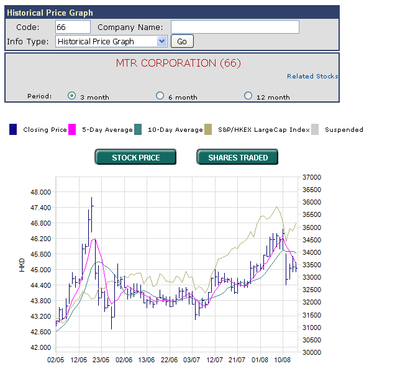Click the Company Name text field
The image size is (400, 373).
235,27
